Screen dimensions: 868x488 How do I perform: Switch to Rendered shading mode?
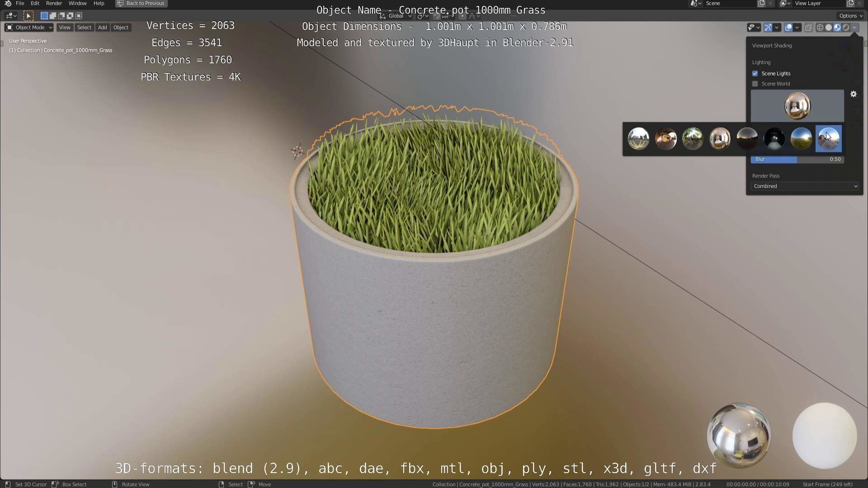tap(846, 28)
